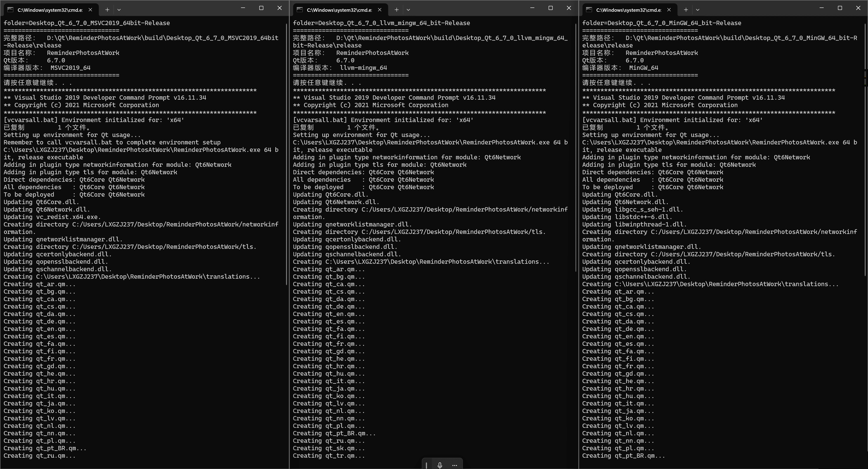Close the cmd tab in llvm_mingw window
The height and width of the screenshot is (469, 868).
[x=380, y=10]
